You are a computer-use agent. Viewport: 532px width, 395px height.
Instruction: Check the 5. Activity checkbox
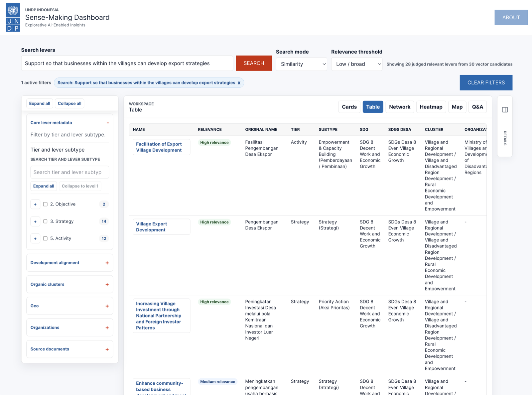coord(45,238)
